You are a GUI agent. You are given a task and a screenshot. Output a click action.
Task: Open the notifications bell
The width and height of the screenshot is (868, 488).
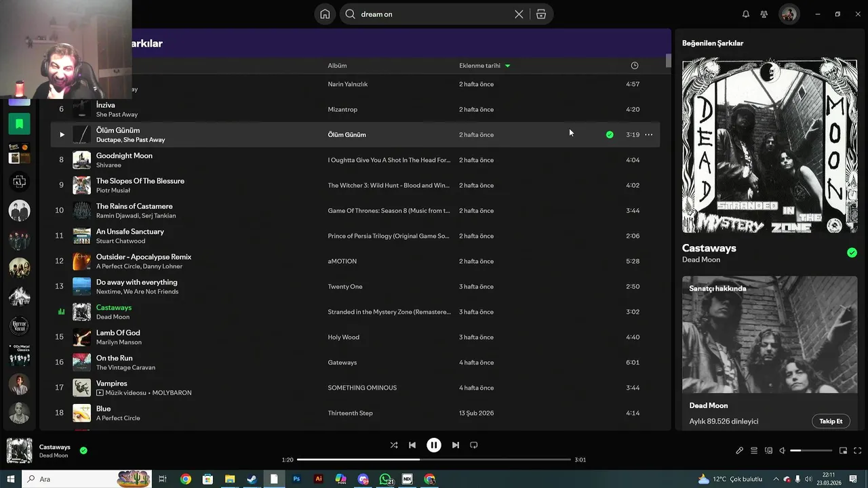(x=746, y=14)
